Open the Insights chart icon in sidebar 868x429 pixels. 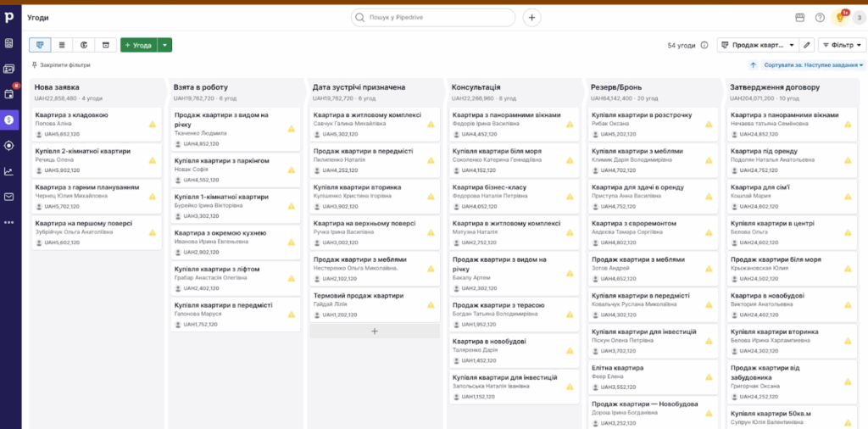(9, 171)
